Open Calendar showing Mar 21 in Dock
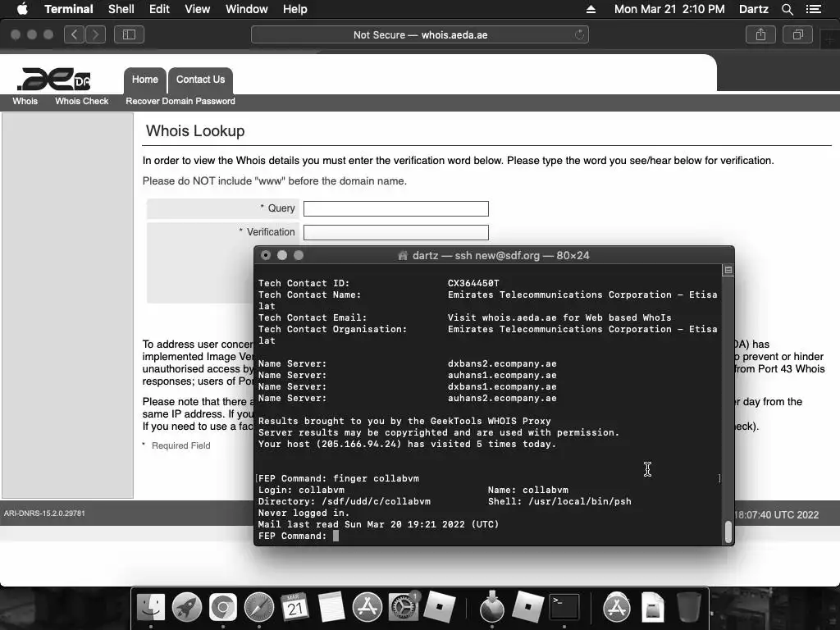This screenshot has width=840, height=630. click(295, 607)
